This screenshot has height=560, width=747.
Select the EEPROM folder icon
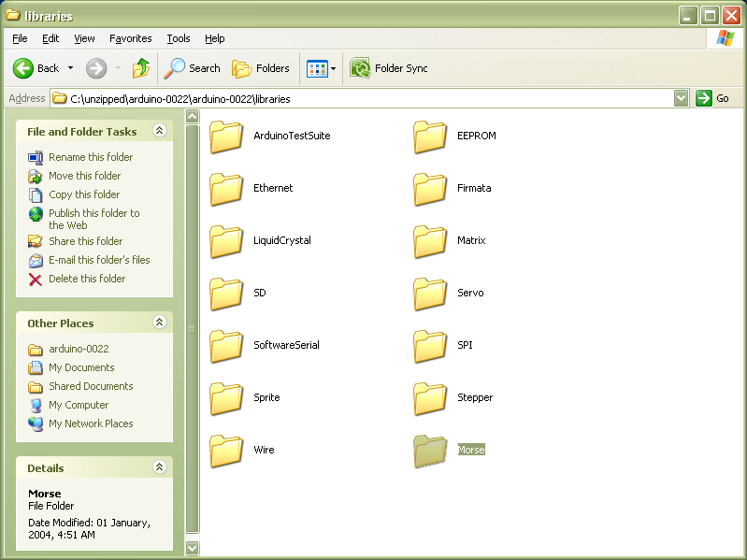430,136
